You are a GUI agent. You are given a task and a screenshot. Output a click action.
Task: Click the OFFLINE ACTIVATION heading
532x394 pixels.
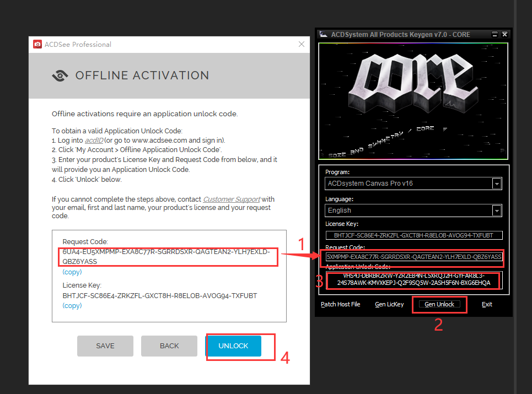pos(142,75)
